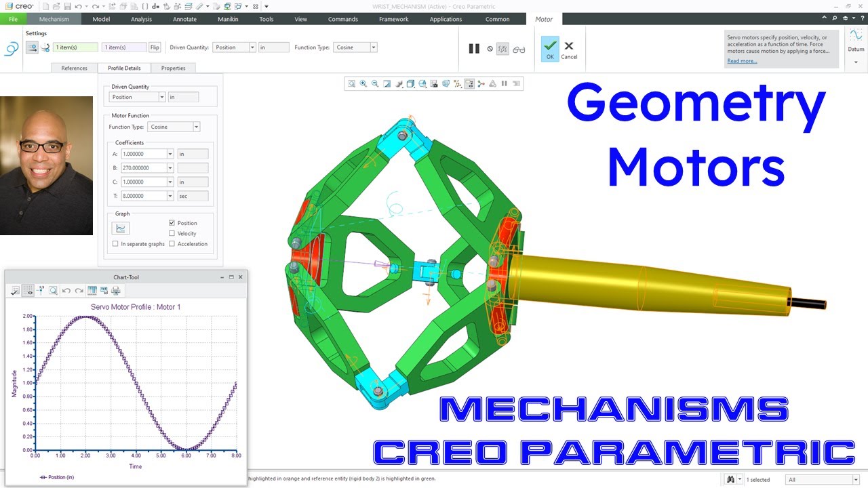Open panel Function Type Cosine dropdown

tap(197, 127)
